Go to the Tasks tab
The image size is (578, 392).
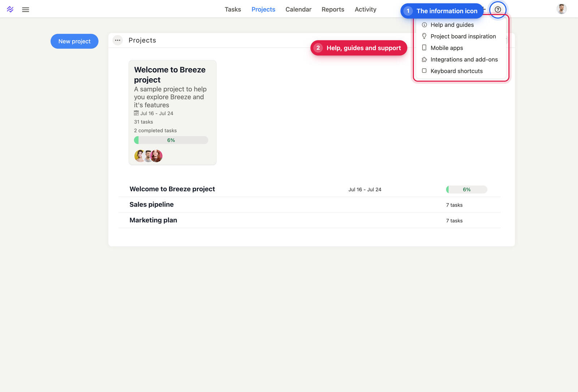pos(233,9)
